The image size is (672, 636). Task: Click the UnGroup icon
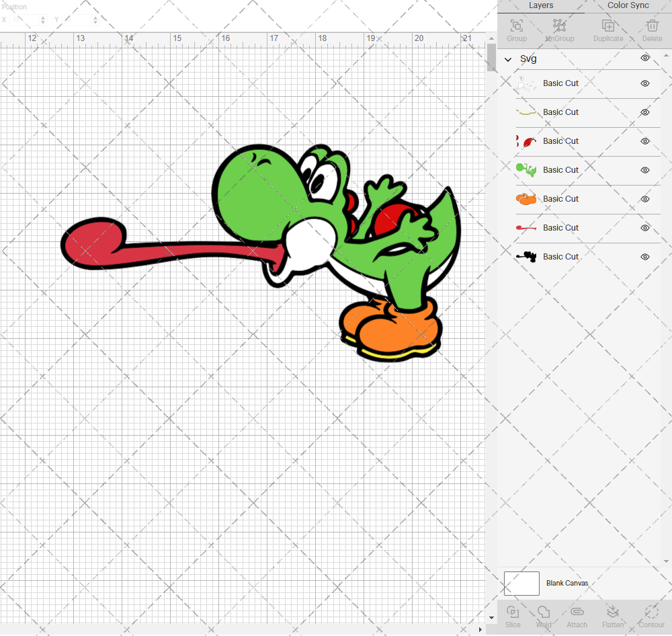559,26
